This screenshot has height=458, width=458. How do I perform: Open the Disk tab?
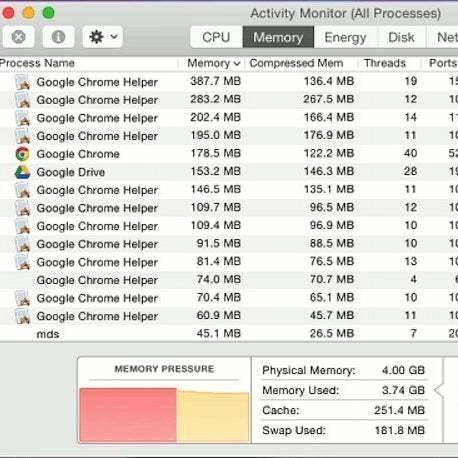coord(401,37)
